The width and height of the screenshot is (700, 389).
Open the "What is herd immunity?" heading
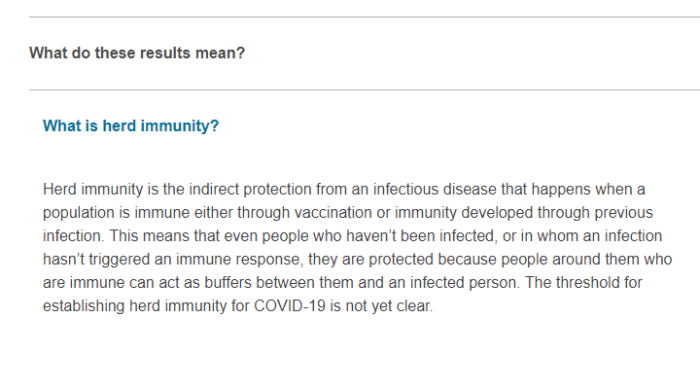131,126
